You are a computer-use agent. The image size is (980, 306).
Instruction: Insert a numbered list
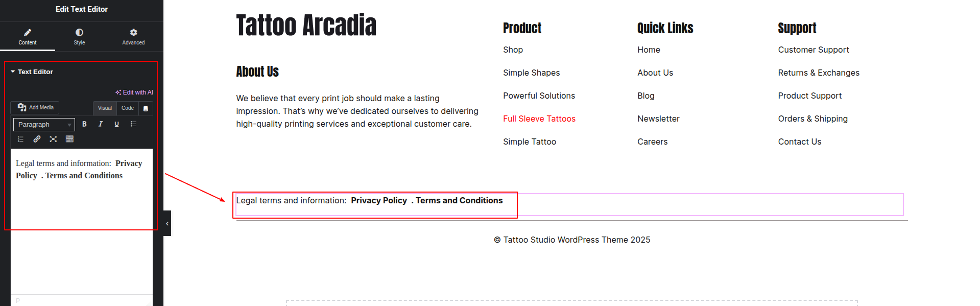(x=21, y=139)
